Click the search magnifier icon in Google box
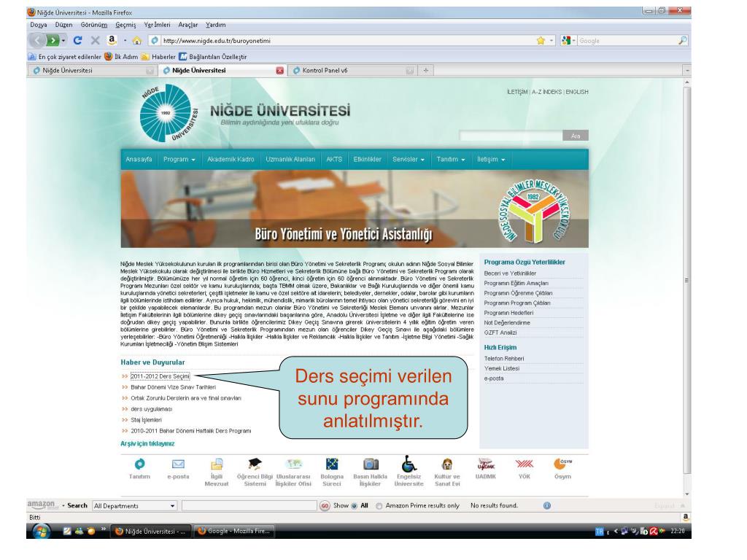The height and width of the screenshot is (560, 747). (x=682, y=41)
